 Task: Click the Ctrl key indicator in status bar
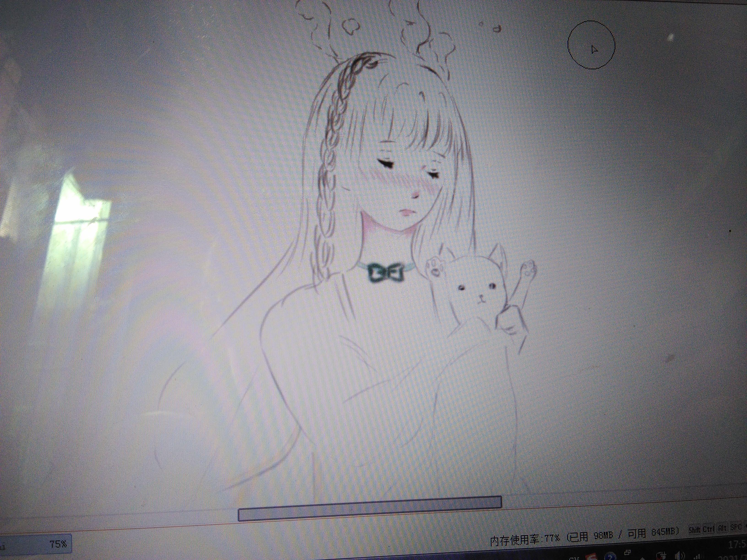click(x=709, y=529)
